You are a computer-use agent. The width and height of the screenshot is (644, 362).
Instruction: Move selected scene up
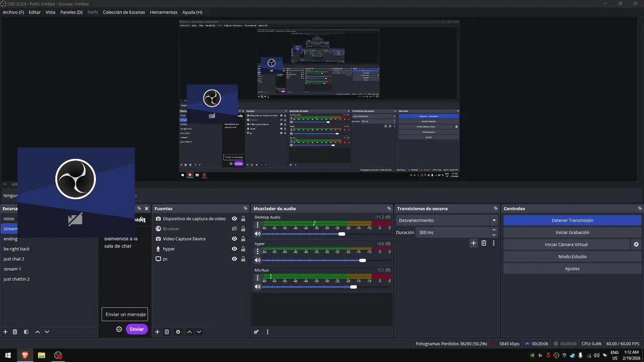click(37, 332)
